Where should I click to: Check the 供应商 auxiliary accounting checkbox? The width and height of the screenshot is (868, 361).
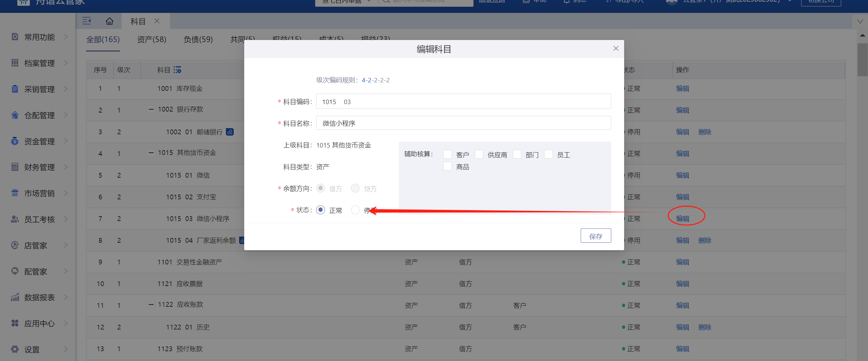pos(479,155)
